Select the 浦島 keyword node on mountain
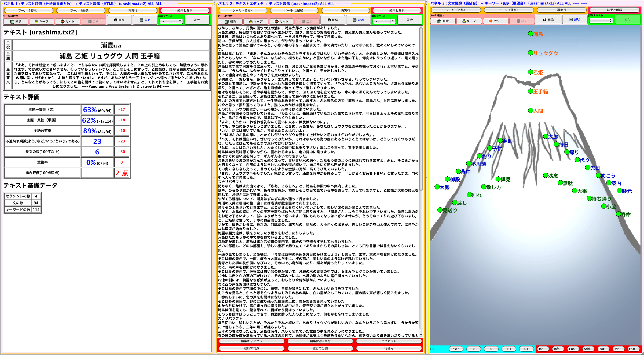The image size is (644, 355). (x=531, y=34)
